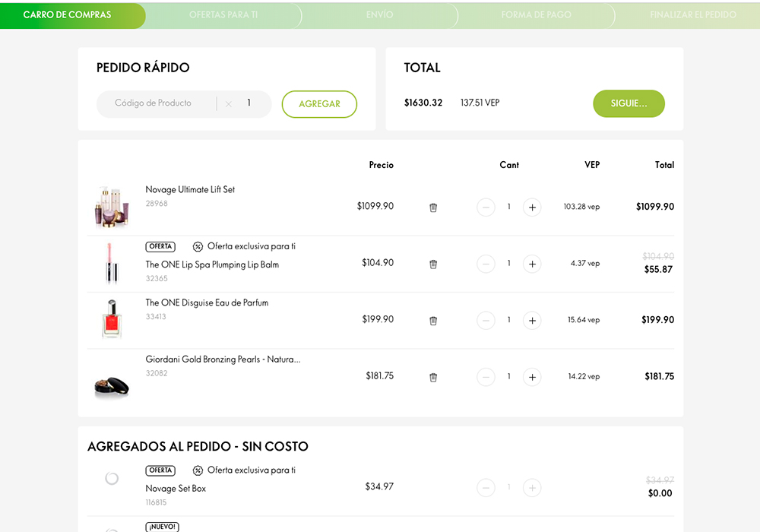Delete Giordani Gold Bronzing Pearls item

coord(433,377)
